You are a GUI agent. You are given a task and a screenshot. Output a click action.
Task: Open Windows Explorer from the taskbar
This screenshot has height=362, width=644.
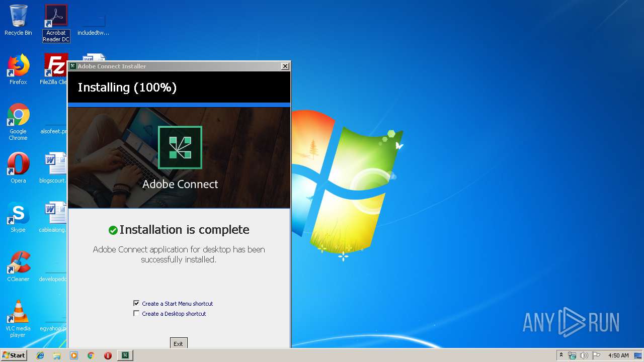coord(57,355)
